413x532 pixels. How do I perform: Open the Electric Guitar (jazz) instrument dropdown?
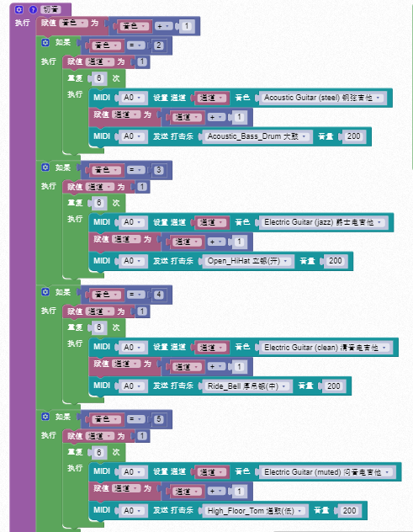click(322, 222)
